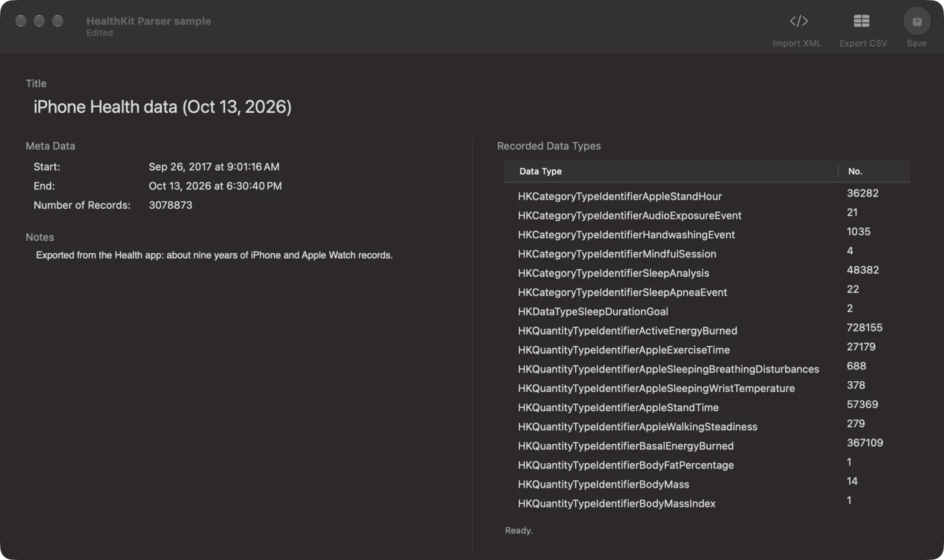Viewport: 944px width, 560px height.
Task: Select the HKQuantityTypeIdentifierBasalEnergyBurned row
Action: (707, 446)
